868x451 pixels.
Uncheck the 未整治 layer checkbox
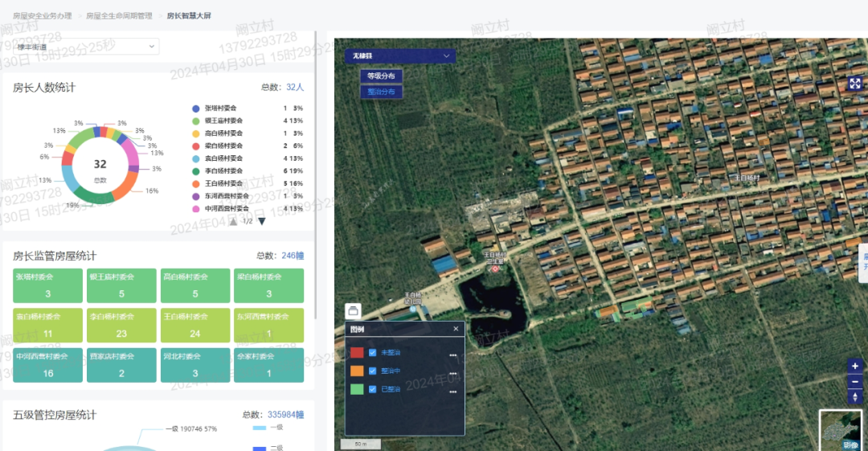pyautogui.click(x=373, y=352)
